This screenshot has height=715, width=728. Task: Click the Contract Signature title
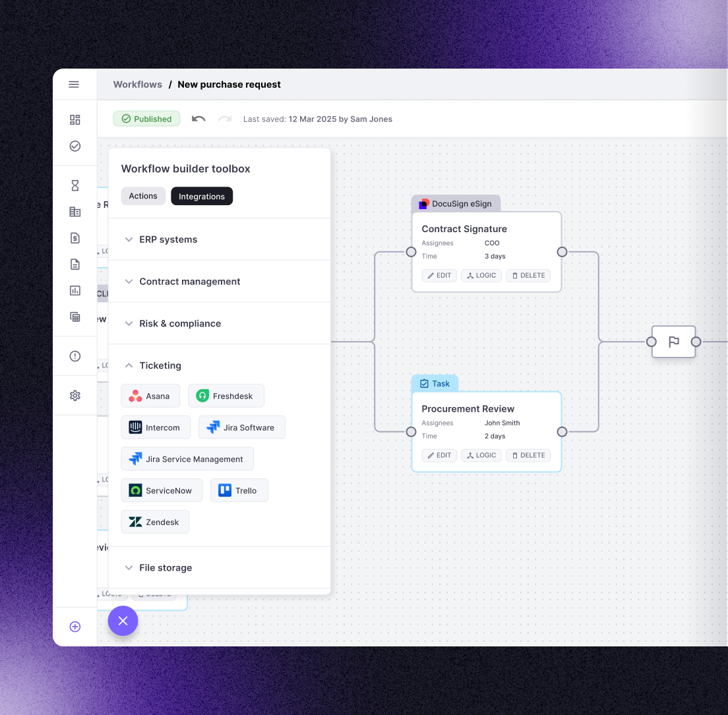click(x=464, y=229)
